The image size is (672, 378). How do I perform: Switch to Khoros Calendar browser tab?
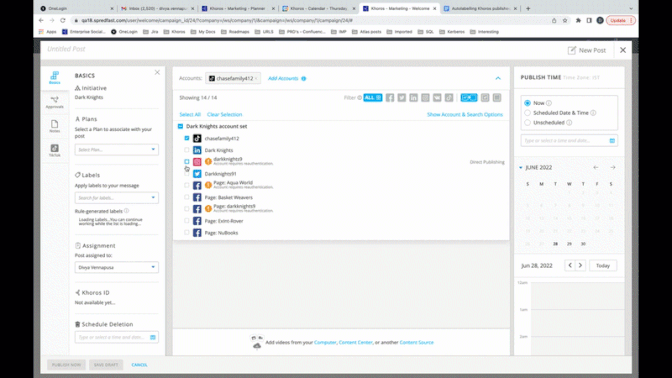point(319,8)
